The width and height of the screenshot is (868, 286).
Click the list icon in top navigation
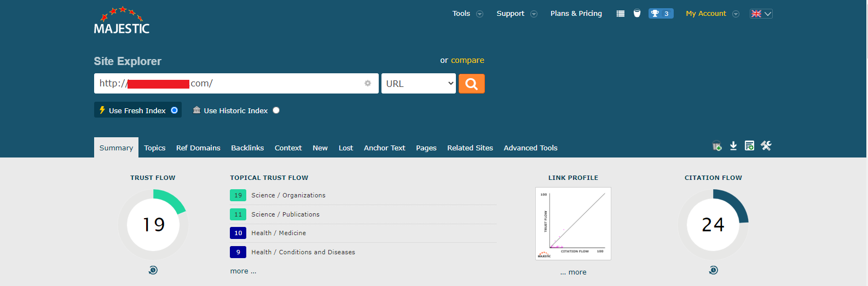620,14
